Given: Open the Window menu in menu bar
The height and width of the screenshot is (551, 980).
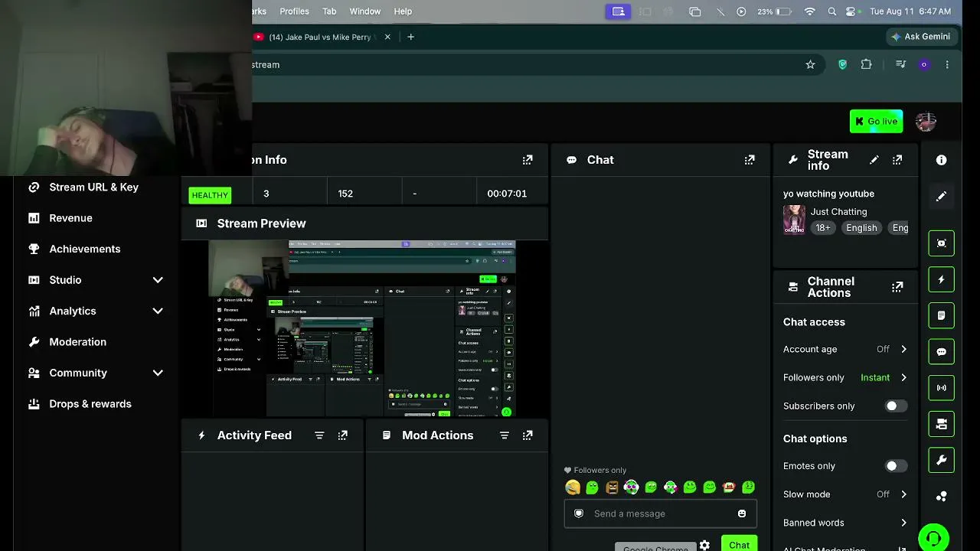Looking at the screenshot, I should click(x=365, y=11).
